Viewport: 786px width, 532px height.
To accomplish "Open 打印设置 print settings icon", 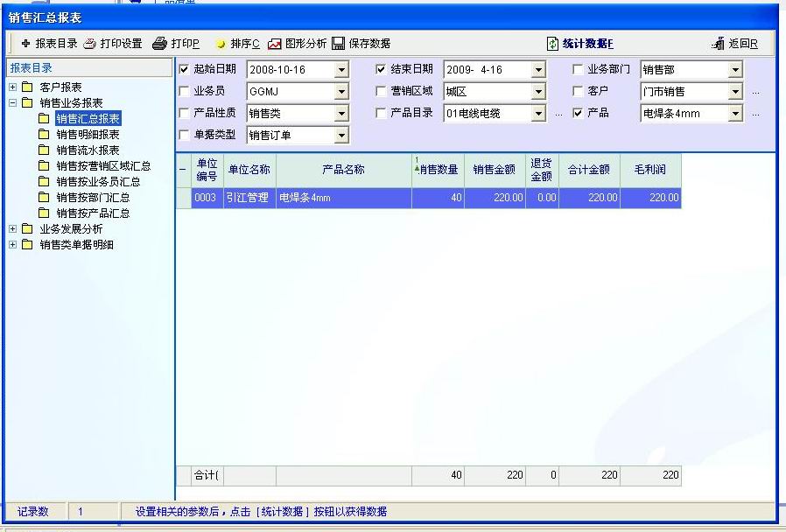I will pos(89,44).
